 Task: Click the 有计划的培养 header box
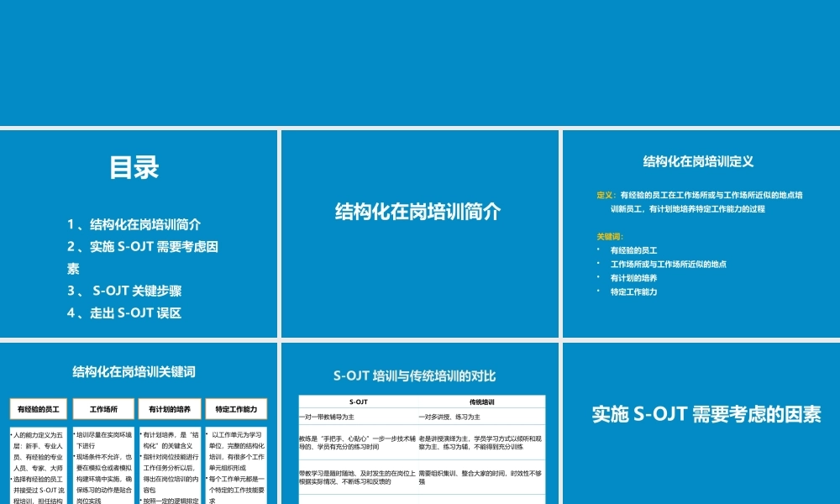pos(170,409)
